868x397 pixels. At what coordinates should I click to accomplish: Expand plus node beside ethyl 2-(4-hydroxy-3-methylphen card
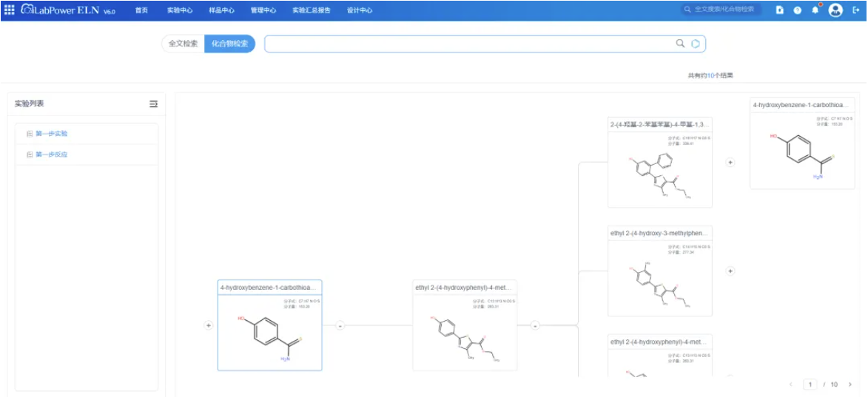pos(730,271)
